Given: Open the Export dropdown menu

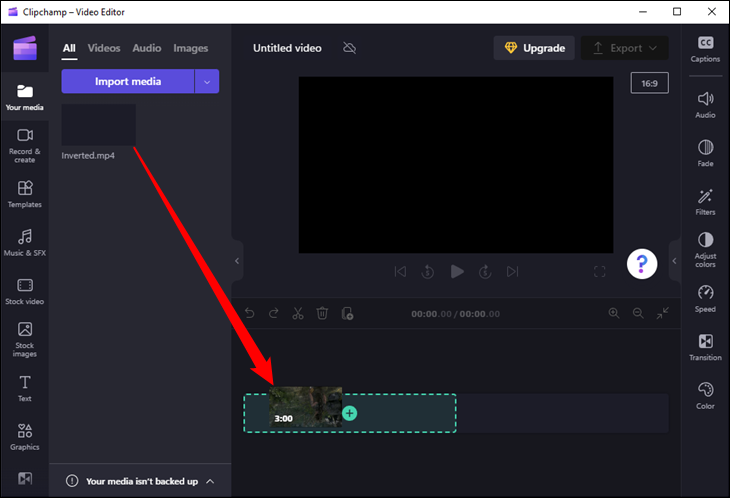Looking at the screenshot, I should pyautogui.click(x=625, y=48).
